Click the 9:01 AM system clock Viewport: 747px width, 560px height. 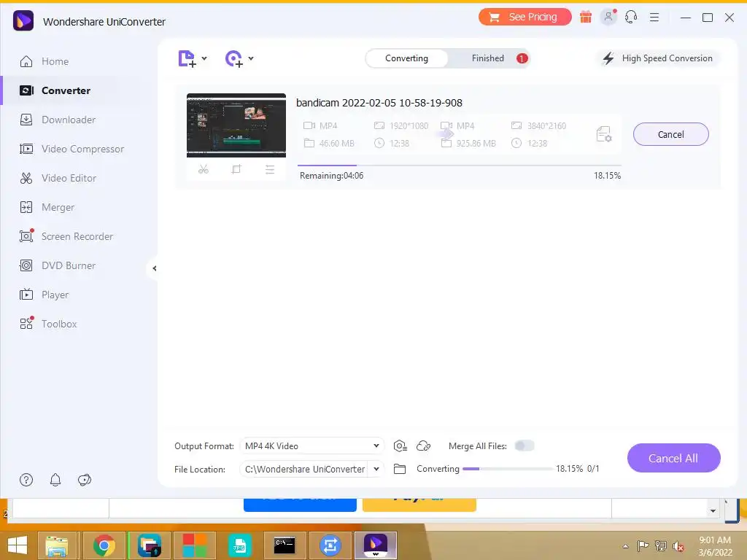[x=715, y=540]
